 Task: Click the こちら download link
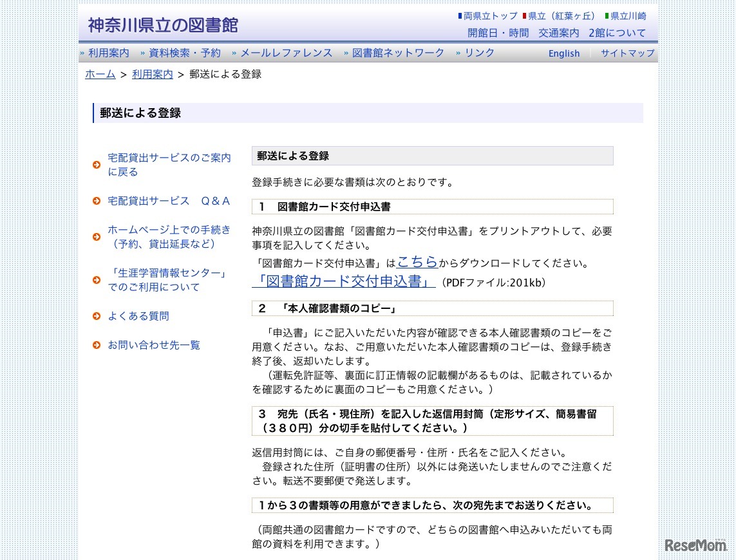pos(417,261)
